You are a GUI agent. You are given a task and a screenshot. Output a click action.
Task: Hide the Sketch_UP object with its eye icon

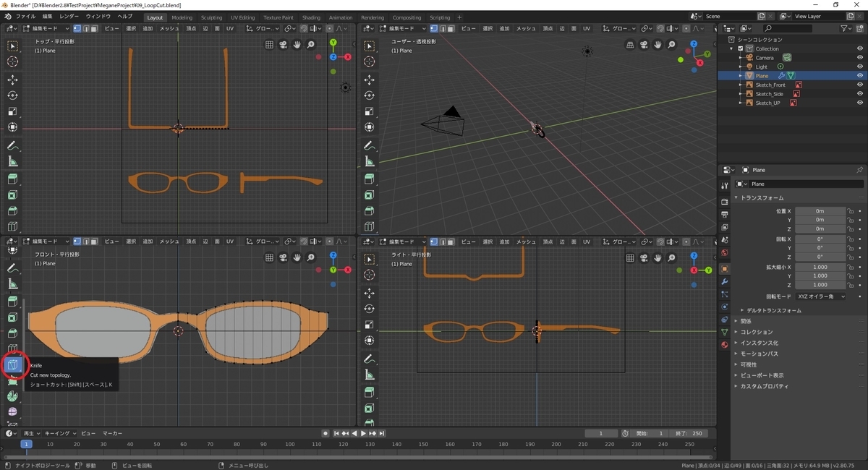coord(860,103)
